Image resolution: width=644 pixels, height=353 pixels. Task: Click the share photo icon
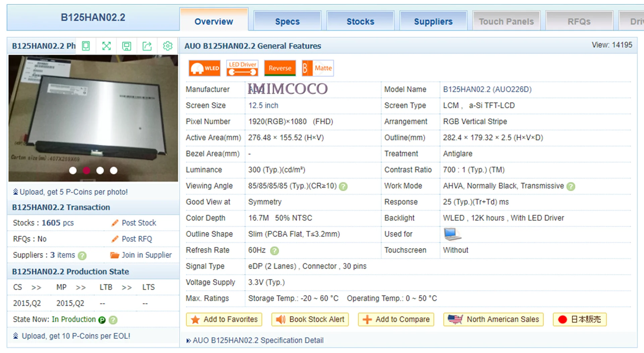[147, 46]
